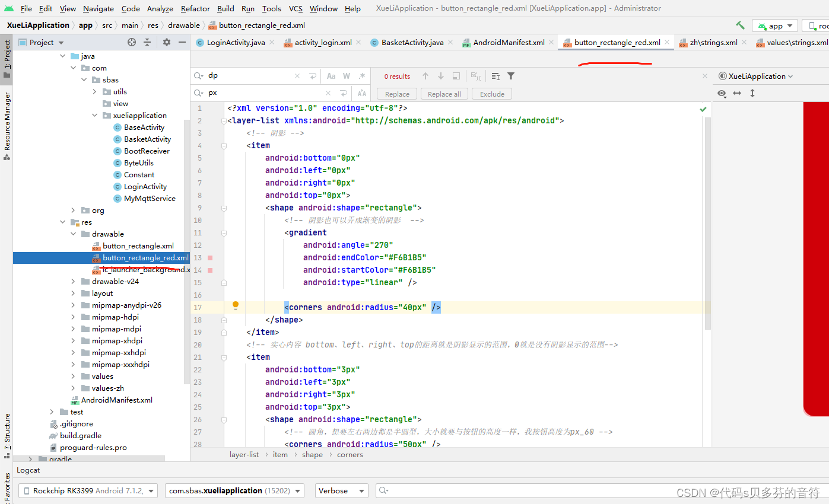The height and width of the screenshot is (504, 829).
Task: Toggle Words (W) option in find bar
Action: coord(346,76)
